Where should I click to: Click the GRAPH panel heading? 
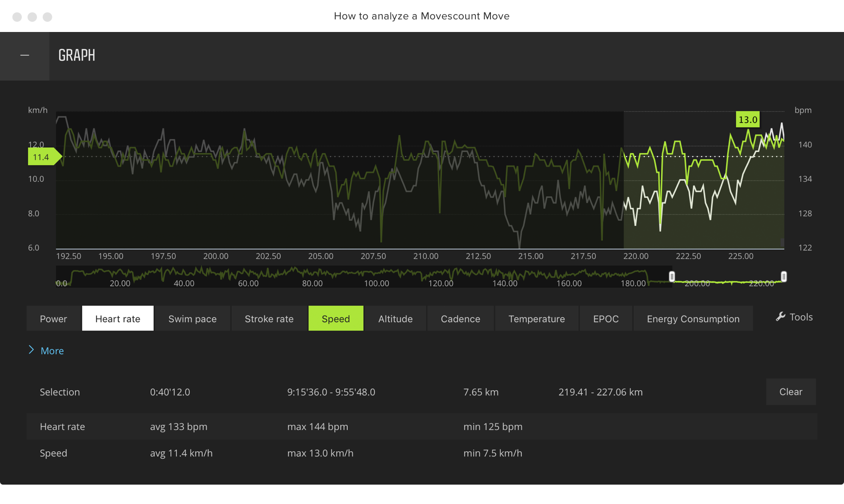coord(77,56)
